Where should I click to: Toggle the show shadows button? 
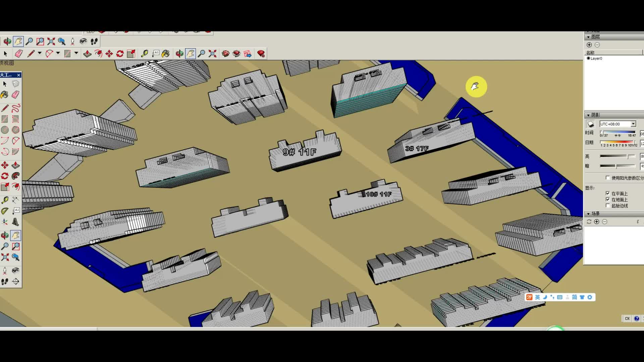(590, 124)
